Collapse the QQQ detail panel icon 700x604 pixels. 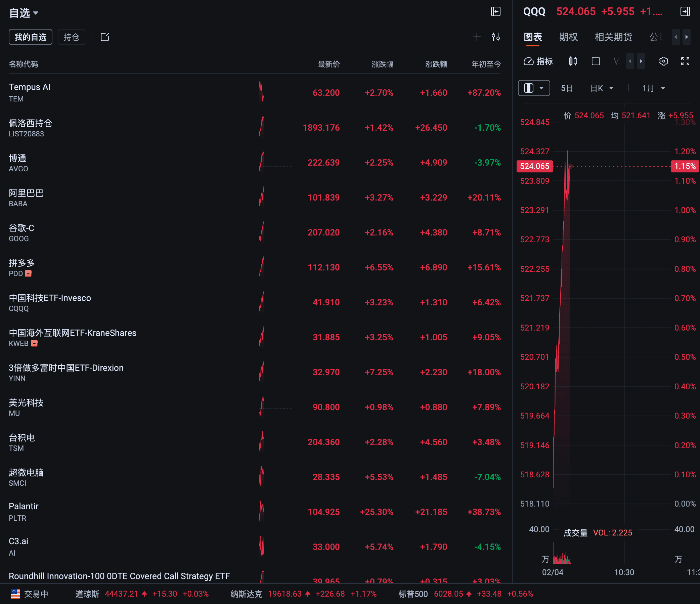[x=685, y=12]
